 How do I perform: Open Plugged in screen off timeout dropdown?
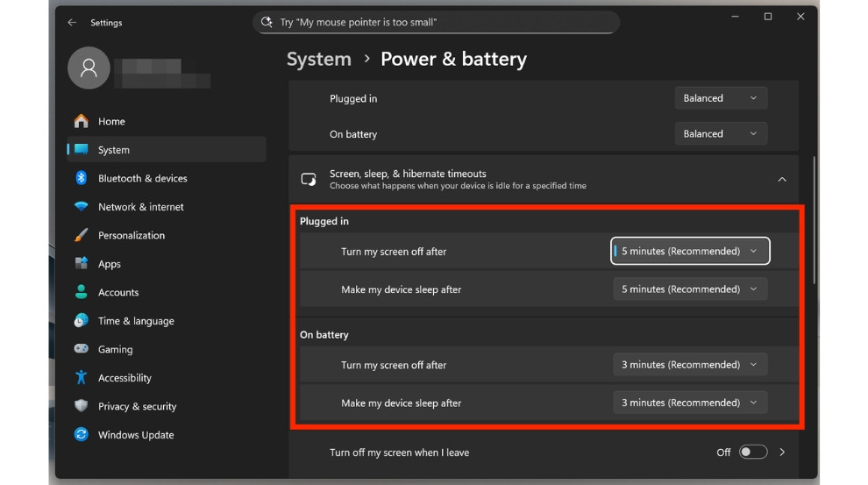pos(690,251)
